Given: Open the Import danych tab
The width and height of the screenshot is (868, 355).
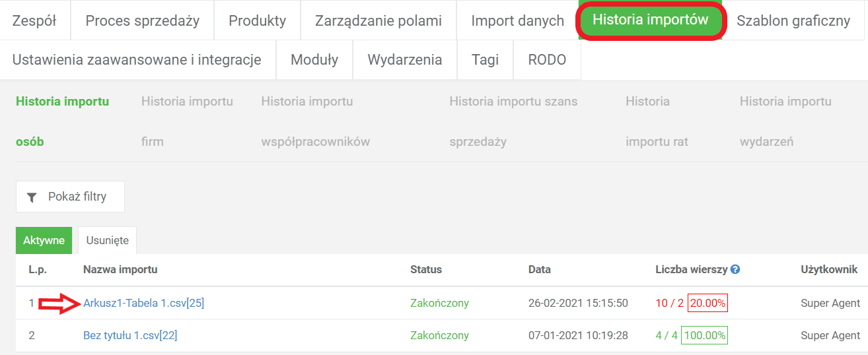Looking at the screenshot, I should [517, 20].
